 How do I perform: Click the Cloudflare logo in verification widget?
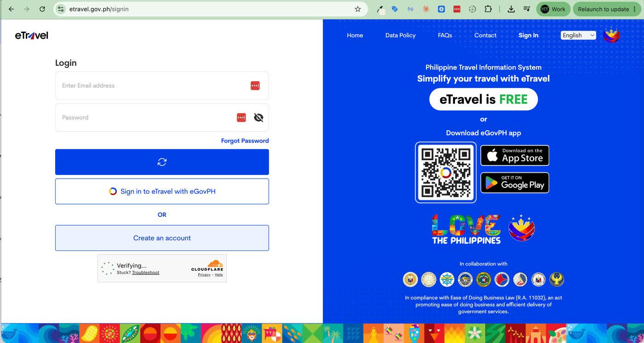[207, 266]
